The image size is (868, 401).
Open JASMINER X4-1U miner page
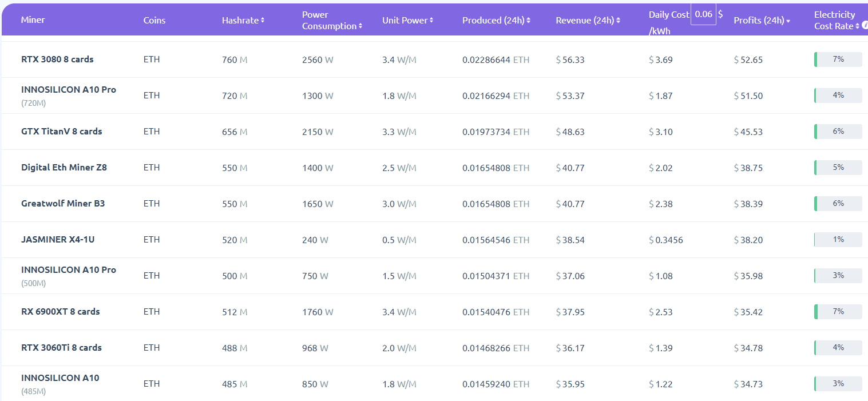point(58,240)
